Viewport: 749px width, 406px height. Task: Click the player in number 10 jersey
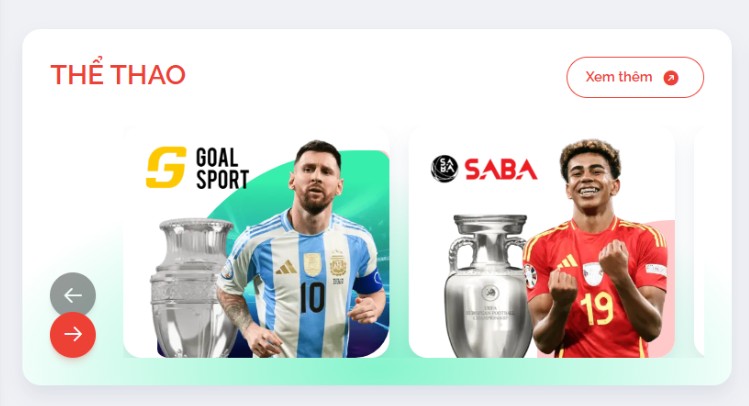click(x=303, y=249)
